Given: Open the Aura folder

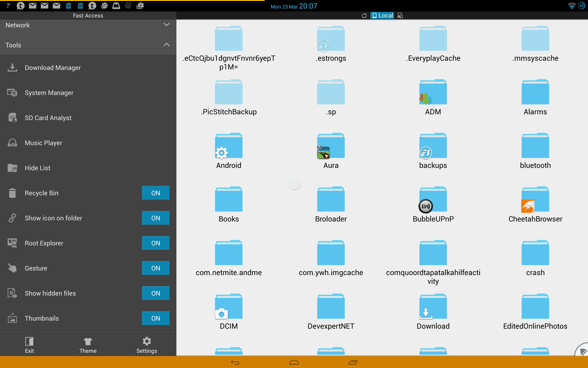Looking at the screenshot, I should click(x=331, y=151).
